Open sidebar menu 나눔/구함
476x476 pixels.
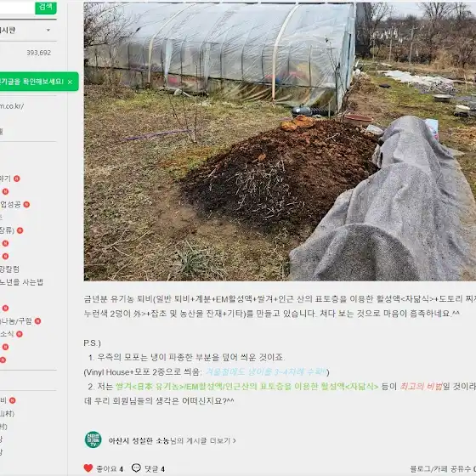point(16,321)
